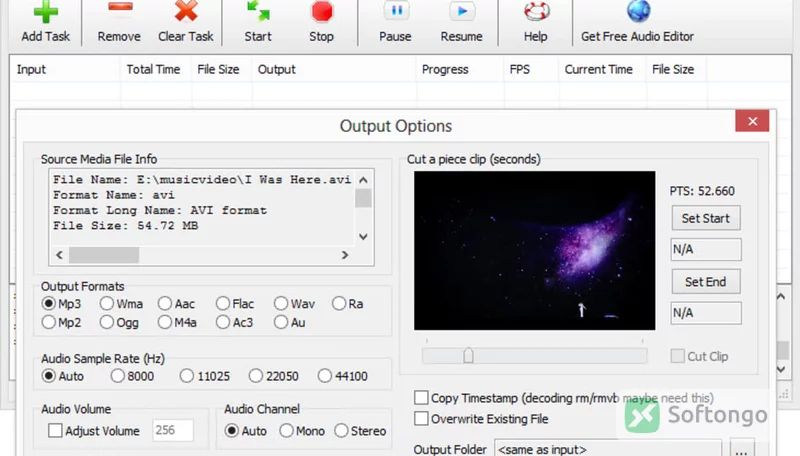
Task: Click the file info vertical scrollbar thumb
Action: click(x=363, y=198)
